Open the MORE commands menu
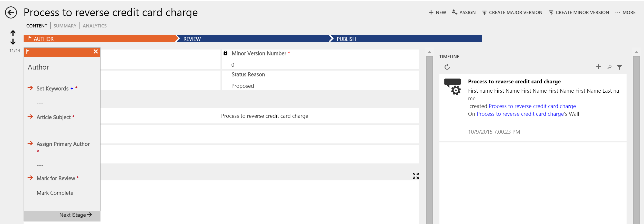 625,13
